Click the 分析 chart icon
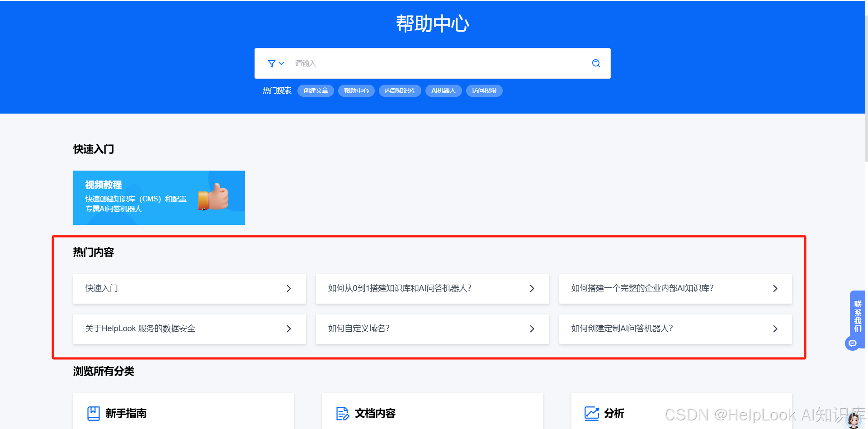868x429 pixels. [x=592, y=413]
